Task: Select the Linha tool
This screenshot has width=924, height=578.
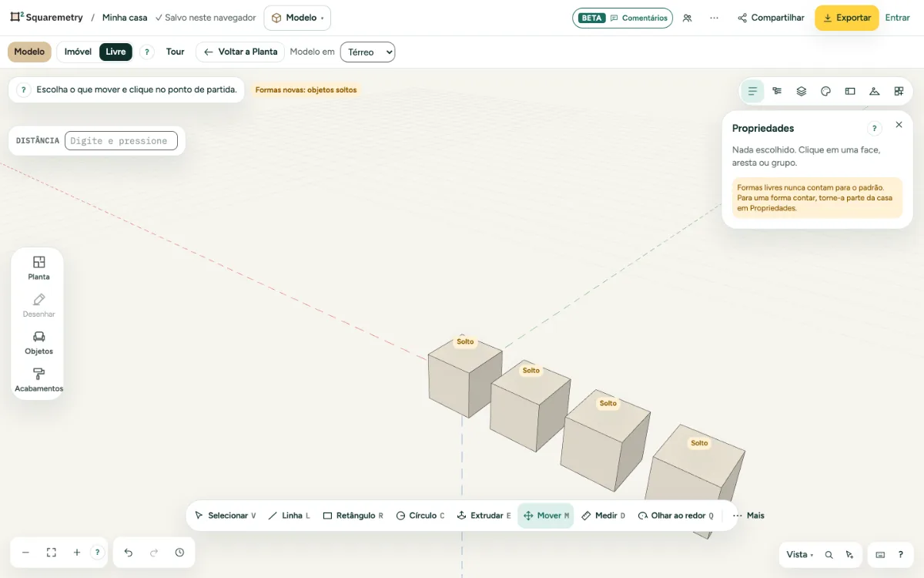Action: 289,516
